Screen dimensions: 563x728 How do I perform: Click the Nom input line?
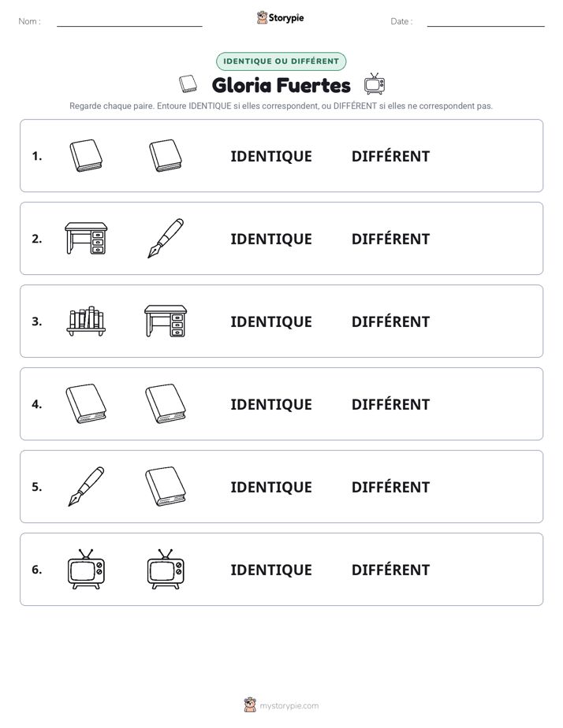click(129, 22)
